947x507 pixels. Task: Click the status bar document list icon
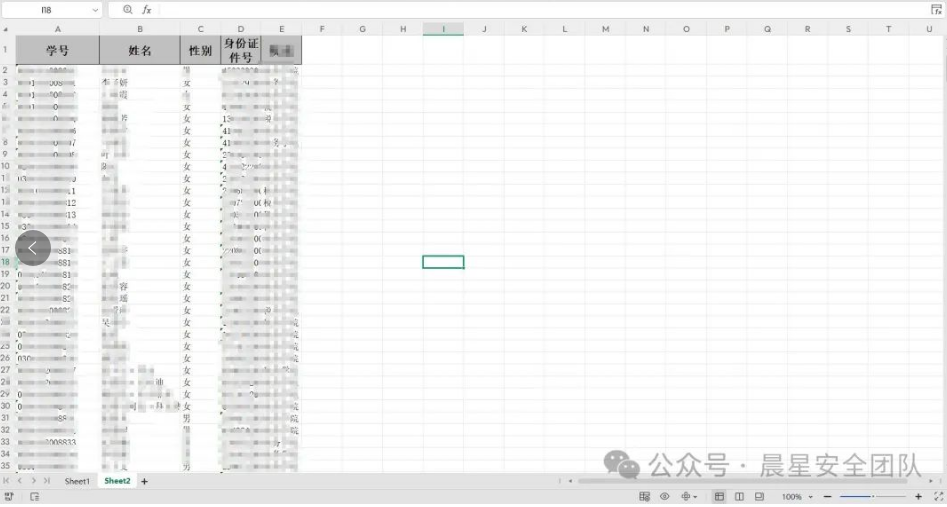click(x=34, y=497)
